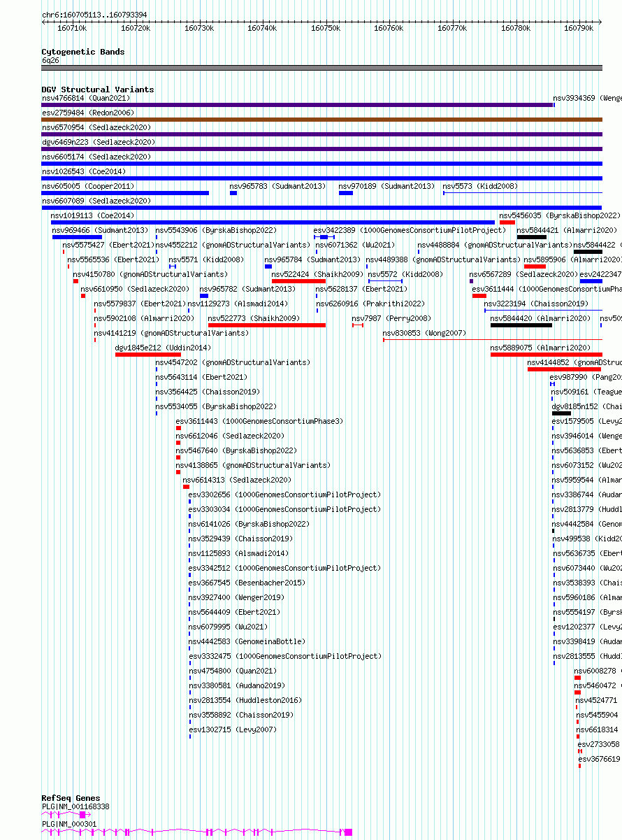Click the nsv6610950 (Sedlazeck2020) label
This screenshot has height=840, width=622.
[136, 289]
